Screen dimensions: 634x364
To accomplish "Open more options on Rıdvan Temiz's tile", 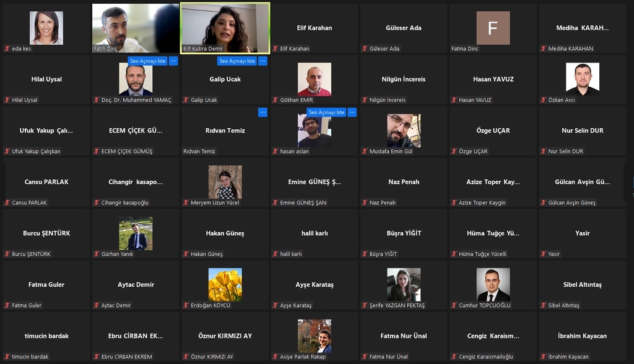I will (263, 113).
